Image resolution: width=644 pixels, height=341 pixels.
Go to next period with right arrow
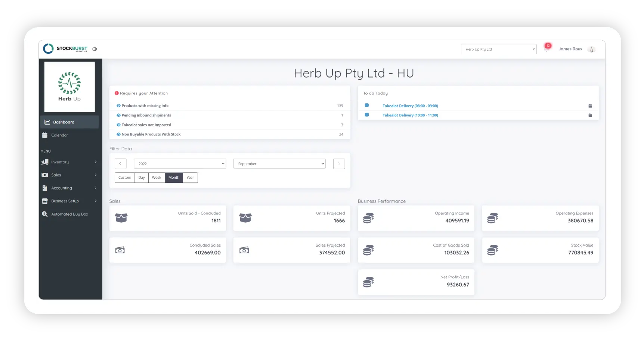point(339,164)
